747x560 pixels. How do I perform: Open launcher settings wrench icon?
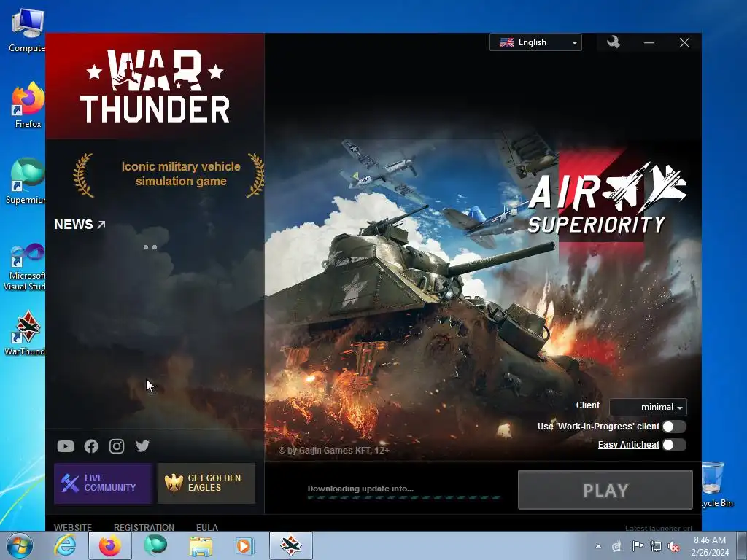click(x=613, y=42)
